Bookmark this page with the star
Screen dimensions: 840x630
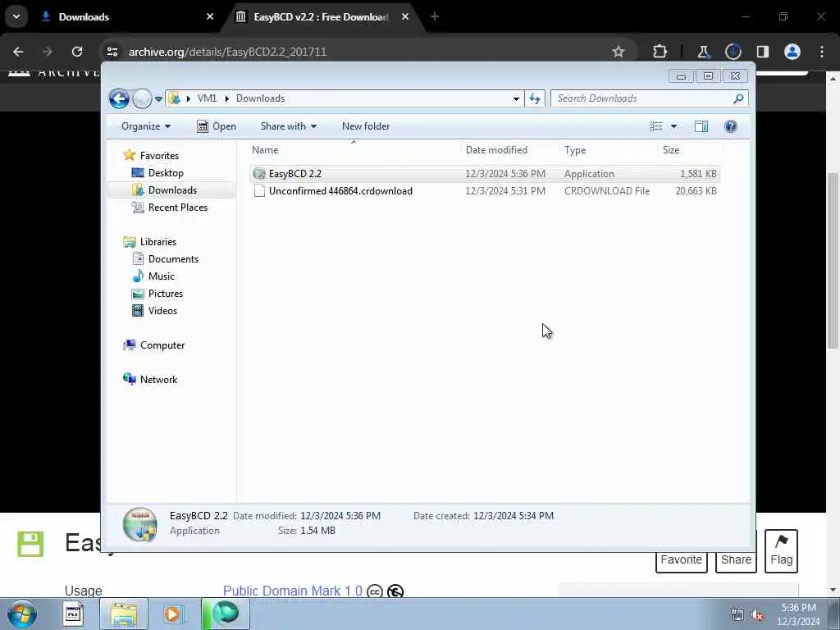(619, 52)
